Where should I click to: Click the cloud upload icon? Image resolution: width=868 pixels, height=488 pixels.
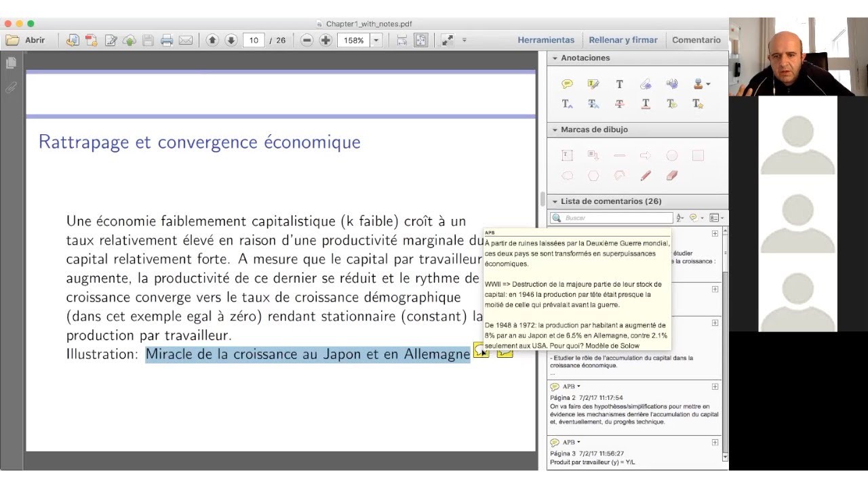click(130, 40)
